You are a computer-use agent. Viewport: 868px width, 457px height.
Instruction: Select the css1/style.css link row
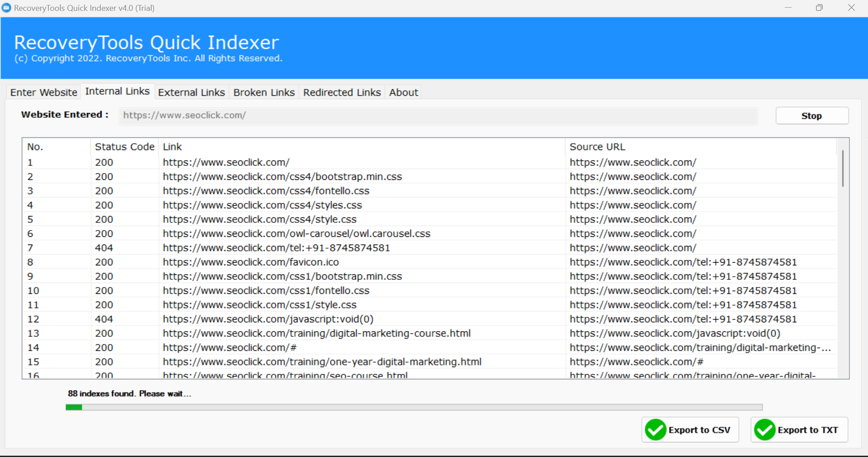click(259, 305)
